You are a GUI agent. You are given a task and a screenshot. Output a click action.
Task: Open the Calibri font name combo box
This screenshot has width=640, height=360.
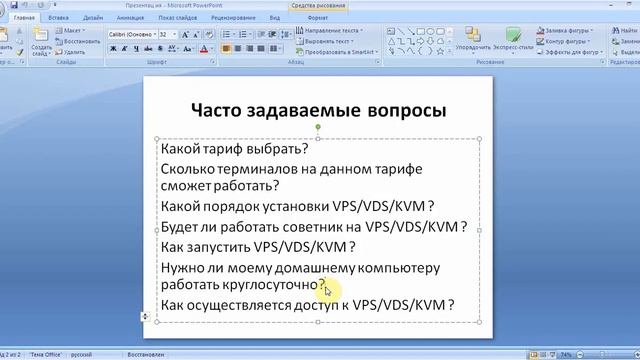pyautogui.click(x=133, y=35)
